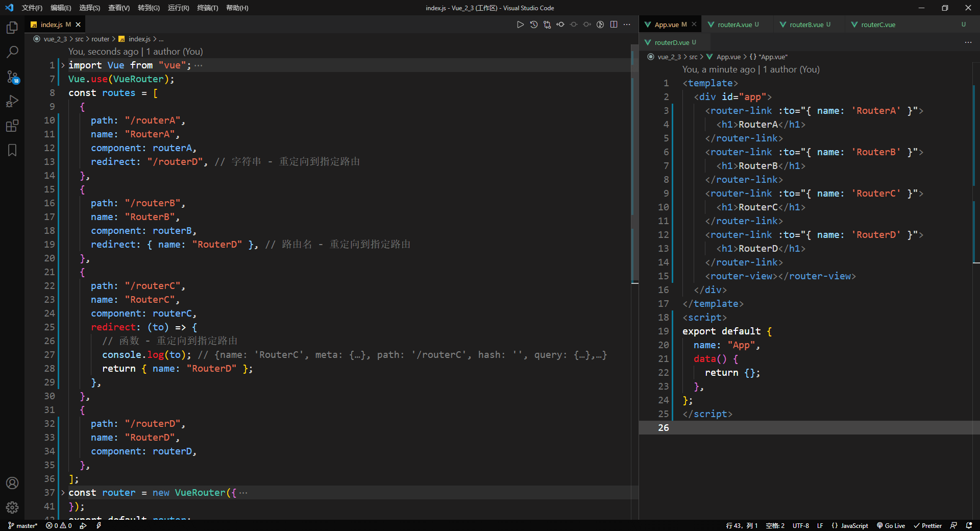Close the index.js tab
The image size is (980, 531).
pyautogui.click(x=78, y=25)
